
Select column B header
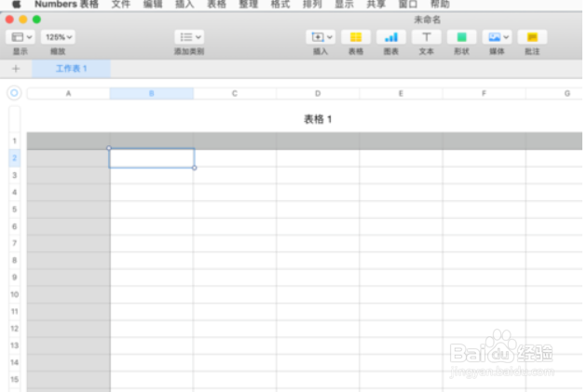point(152,93)
